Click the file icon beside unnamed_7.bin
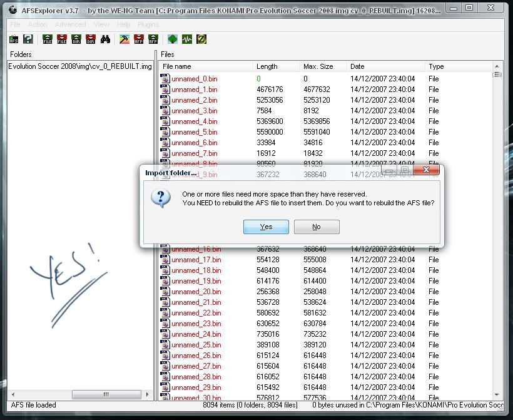The width and height of the screenshot is (513, 420). pos(165,153)
